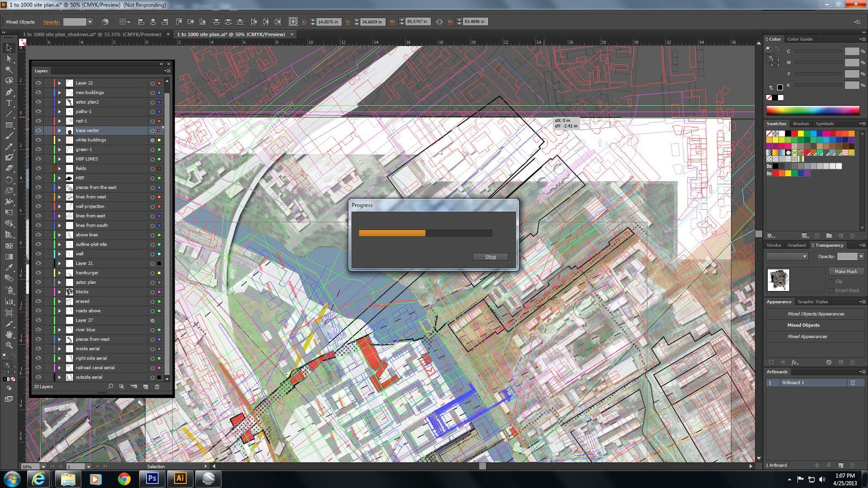Image resolution: width=868 pixels, height=488 pixels.
Task: Click the CMYK color spectrum bar
Action: point(813,110)
